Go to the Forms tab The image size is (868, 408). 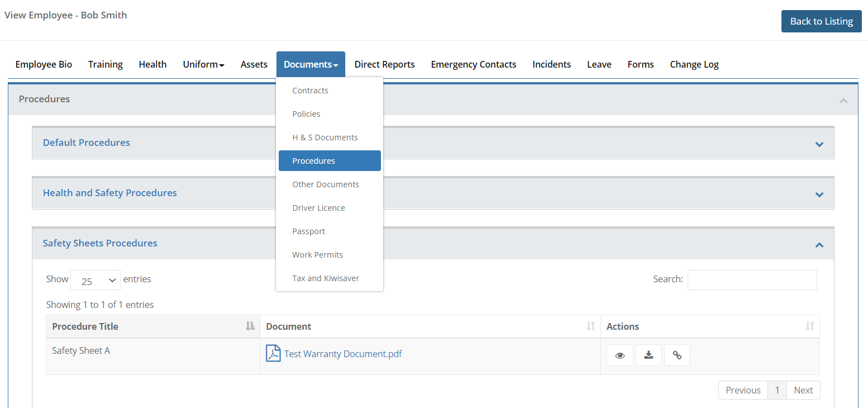coord(641,64)
